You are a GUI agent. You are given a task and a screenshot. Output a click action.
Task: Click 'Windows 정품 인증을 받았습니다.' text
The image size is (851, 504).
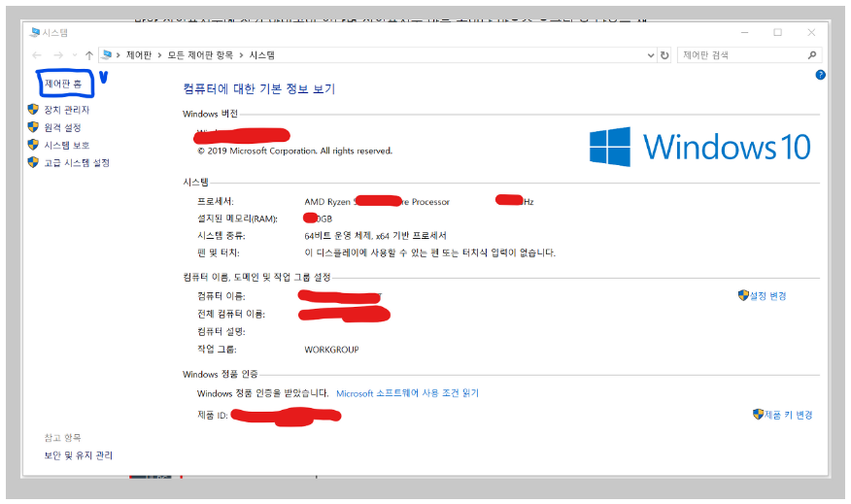pyautogui.click(x=262, y=393)
